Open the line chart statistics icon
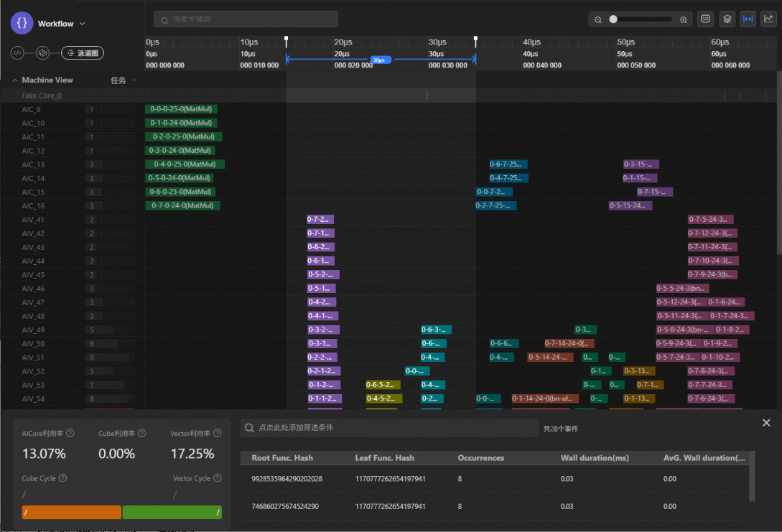Image resolution: width=782 pixels, height=532 pixels. pos(768,19)
